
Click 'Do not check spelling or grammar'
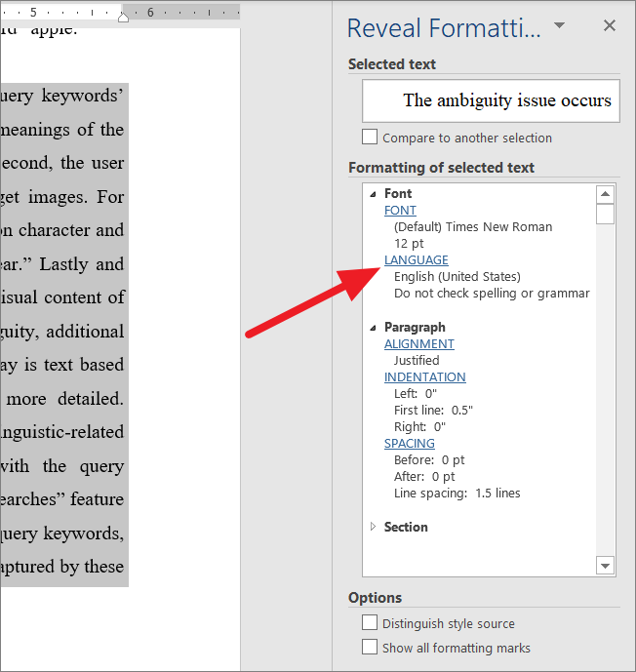492,294
